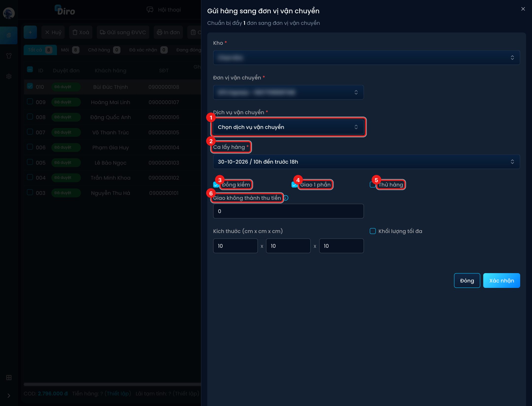Screen dimensions: 532x406
Task: Enable the Khối lượng tối đa checkbox
Action: pos(373,231)
